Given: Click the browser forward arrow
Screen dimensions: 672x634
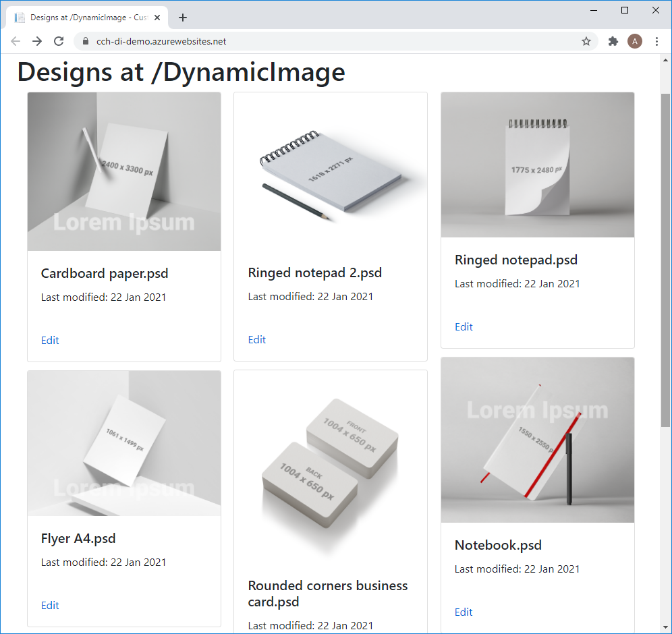Looking at the screenshot, I should (x=37, y=41).
